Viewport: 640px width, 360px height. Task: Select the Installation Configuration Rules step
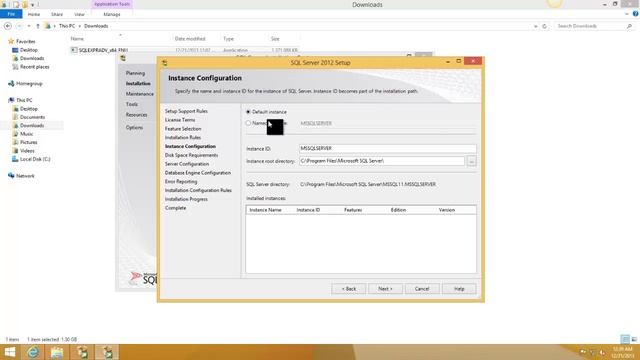198,191
